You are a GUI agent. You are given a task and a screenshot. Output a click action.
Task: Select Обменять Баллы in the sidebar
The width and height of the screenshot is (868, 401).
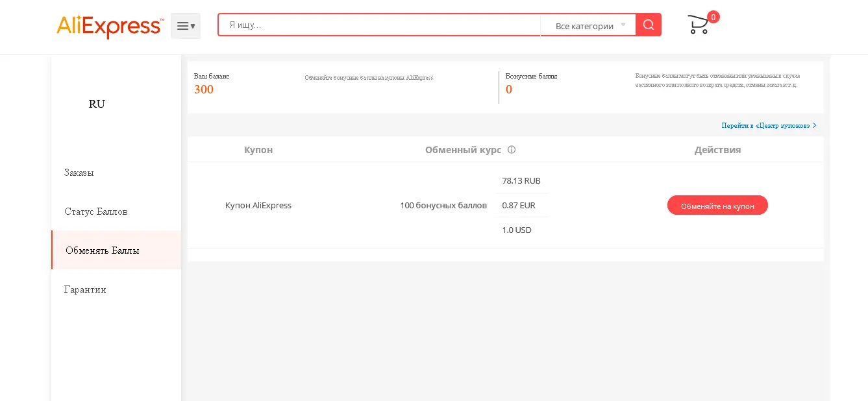coord(116,250)
